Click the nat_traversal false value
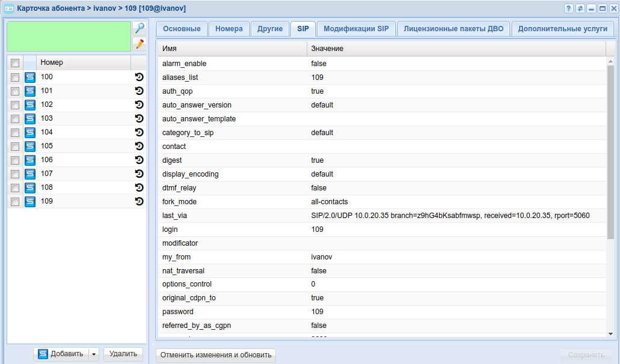 [319, 271]
